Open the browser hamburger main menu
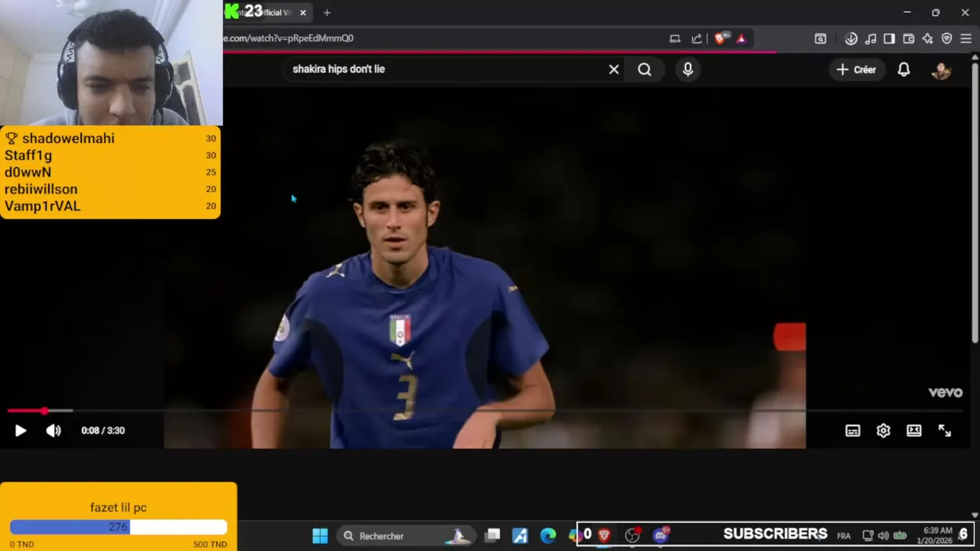Viewport: 980px width, 551px height. [x=965, y=38]
